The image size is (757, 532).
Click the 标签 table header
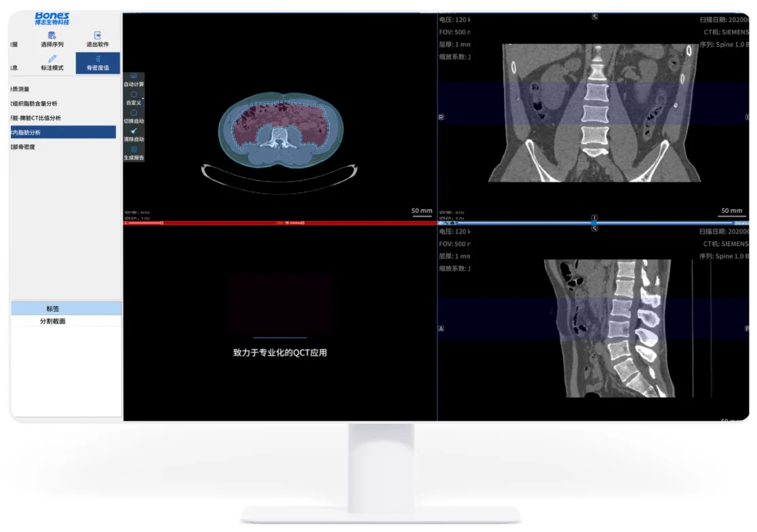[x=66, y=309]
